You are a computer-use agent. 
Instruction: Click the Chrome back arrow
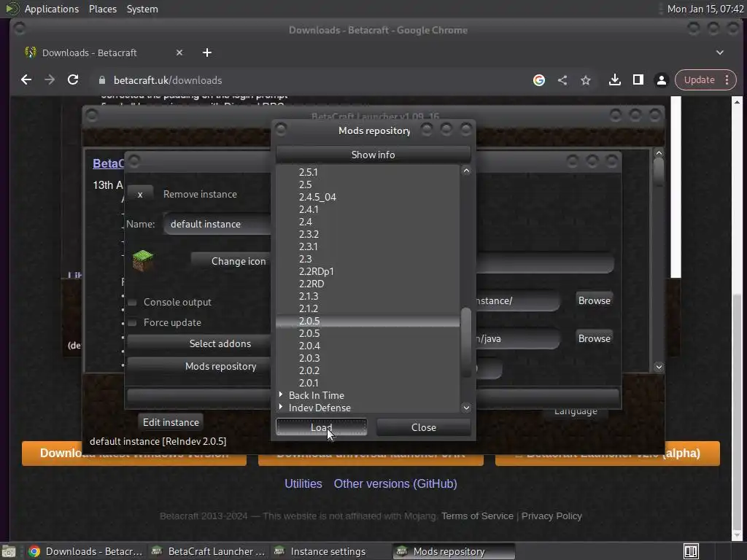click(26, 80)
